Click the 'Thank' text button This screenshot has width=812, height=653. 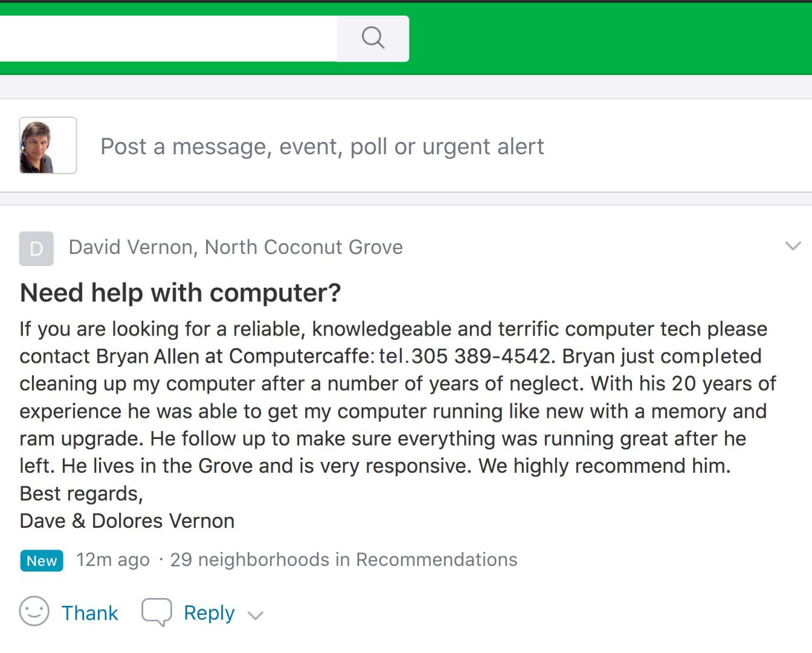tap(89, 613)
